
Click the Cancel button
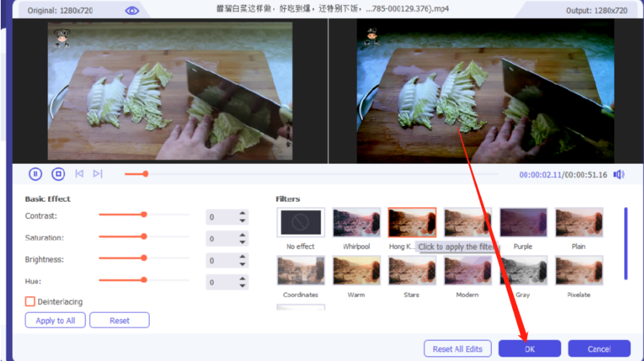[x=599, y=349]
